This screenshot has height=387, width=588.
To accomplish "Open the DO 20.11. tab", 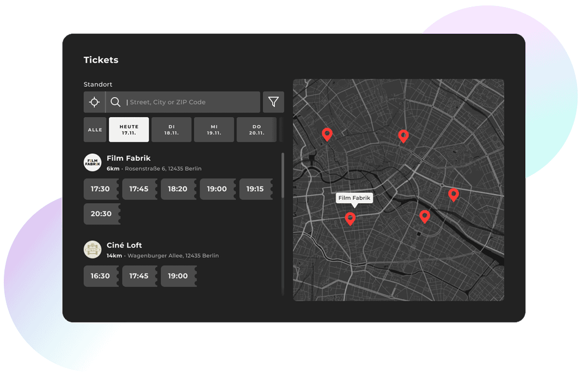I will click(256, 129).
